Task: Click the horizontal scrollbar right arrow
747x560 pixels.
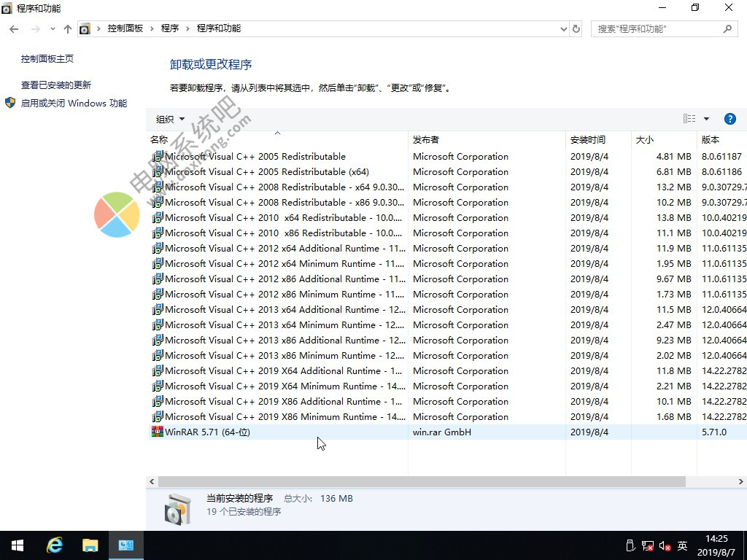Action: pyautogui.click(x=741, y=482)
